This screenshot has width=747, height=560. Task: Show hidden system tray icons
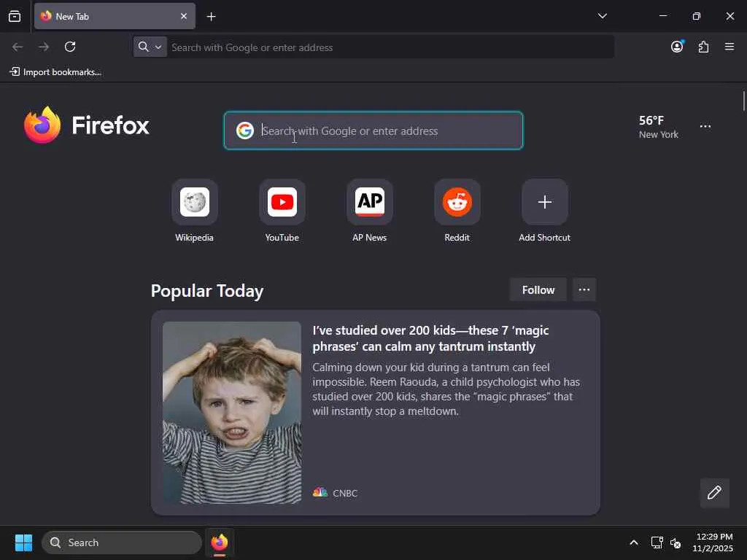634,542
